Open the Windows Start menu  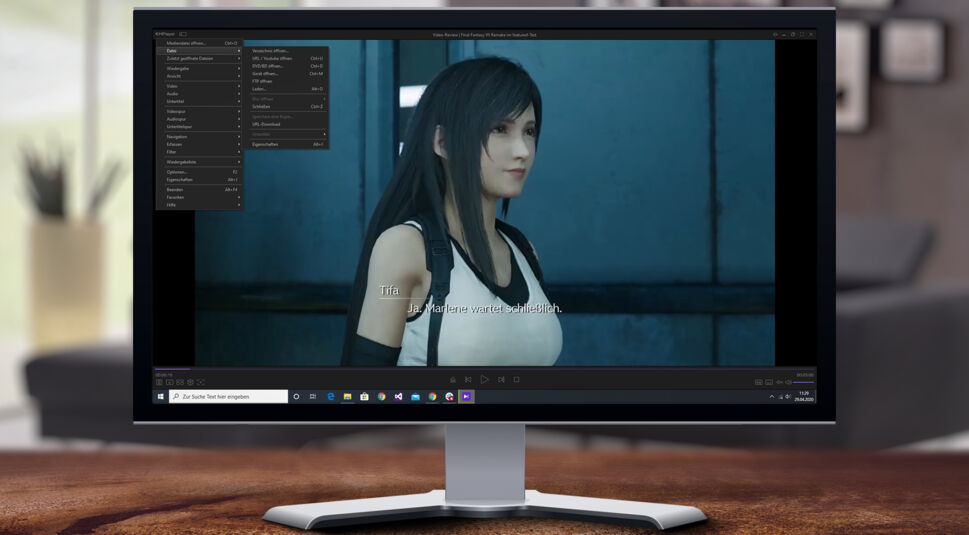point(161,397)
